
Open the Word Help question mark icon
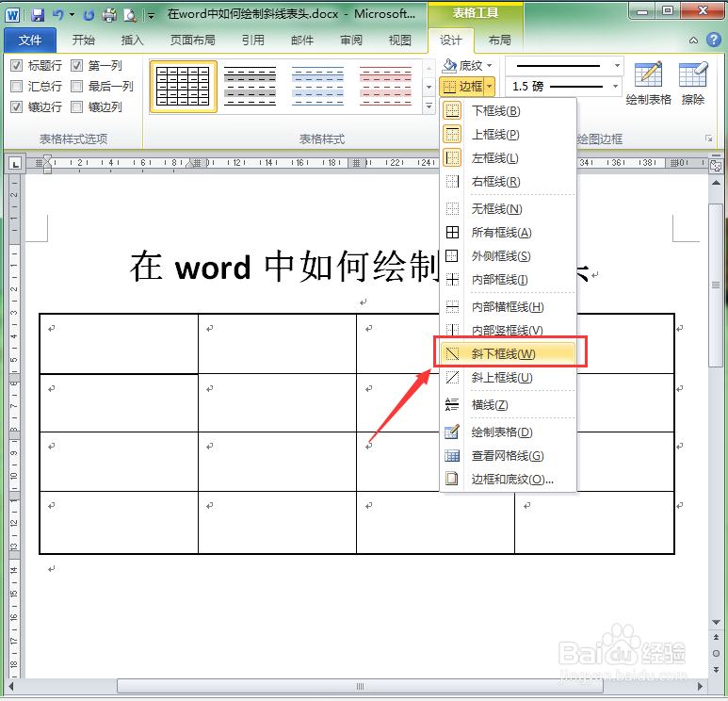point(714,40)
